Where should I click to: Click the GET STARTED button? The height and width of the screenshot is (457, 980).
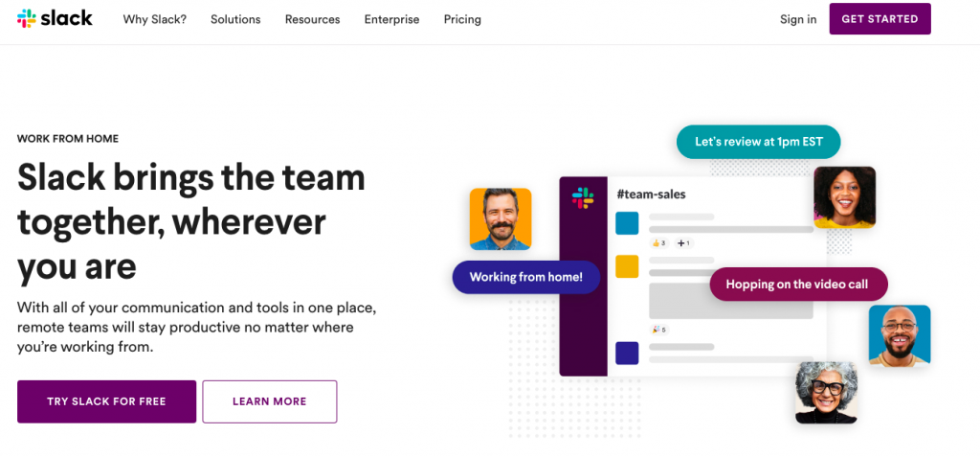tap(880, 19)
